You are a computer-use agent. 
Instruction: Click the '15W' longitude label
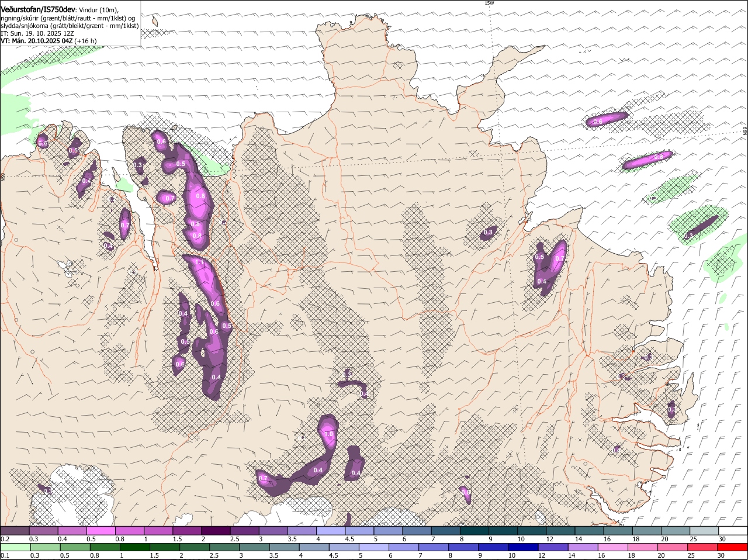coord(489,4)
